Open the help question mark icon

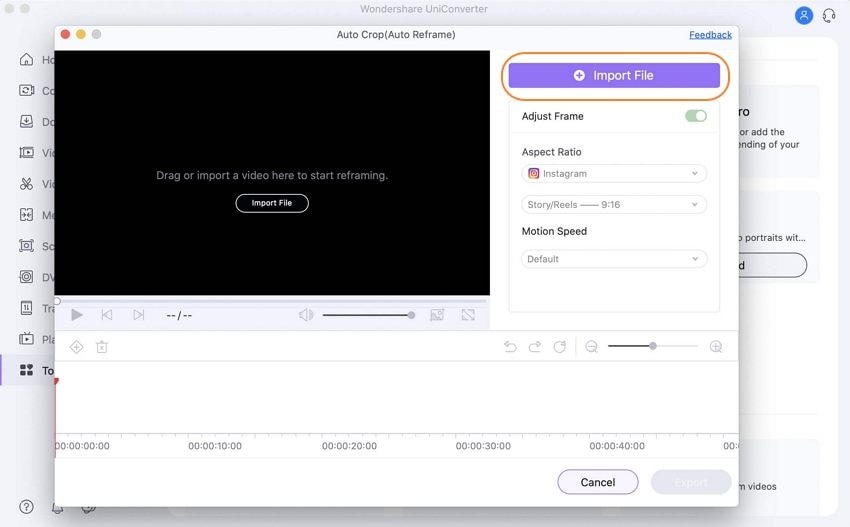[26, 506]
